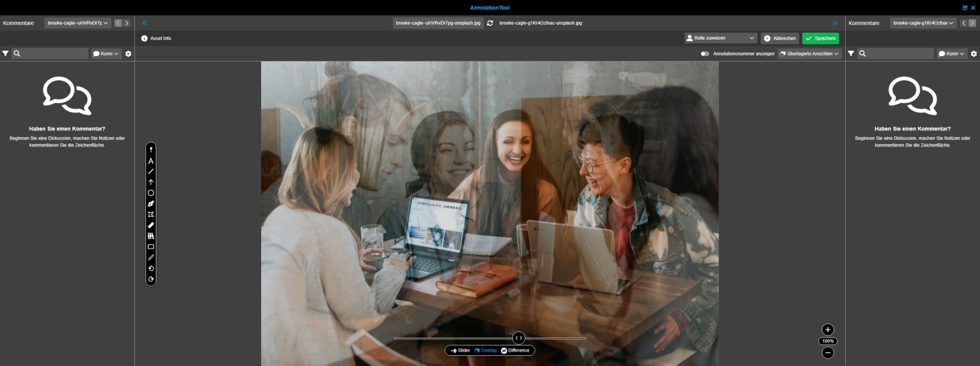Open left panel comment type dropdown

[107, 54]
